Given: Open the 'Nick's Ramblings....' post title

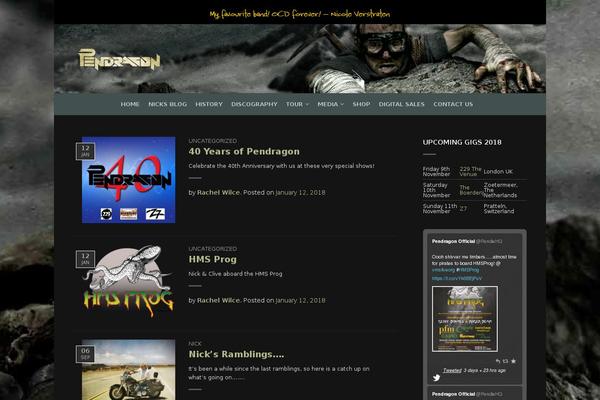Looking at the screenshot, I should click(236, 354).
